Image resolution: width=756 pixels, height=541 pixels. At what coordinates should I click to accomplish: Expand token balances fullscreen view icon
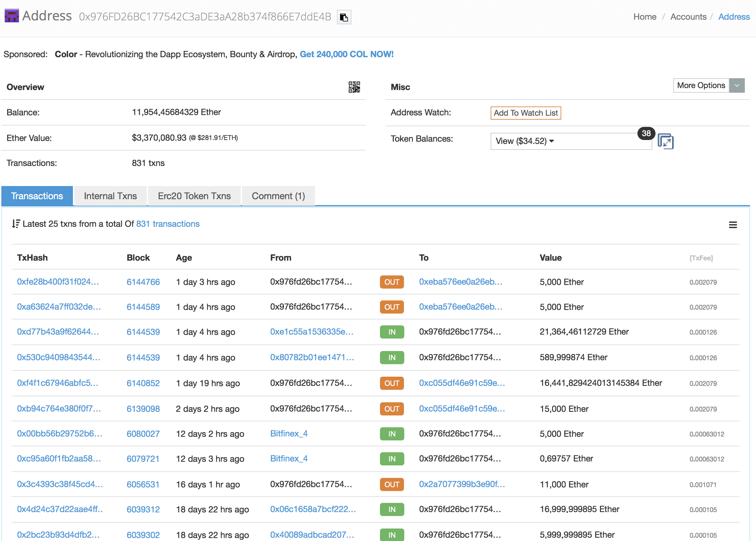(x=665, y=141)
